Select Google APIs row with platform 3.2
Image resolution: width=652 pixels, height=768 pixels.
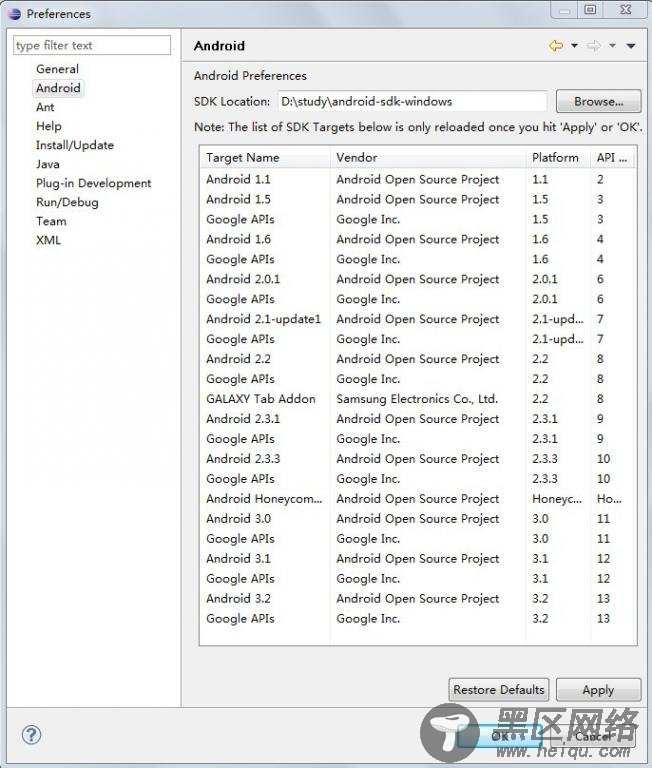coord(418,619)
